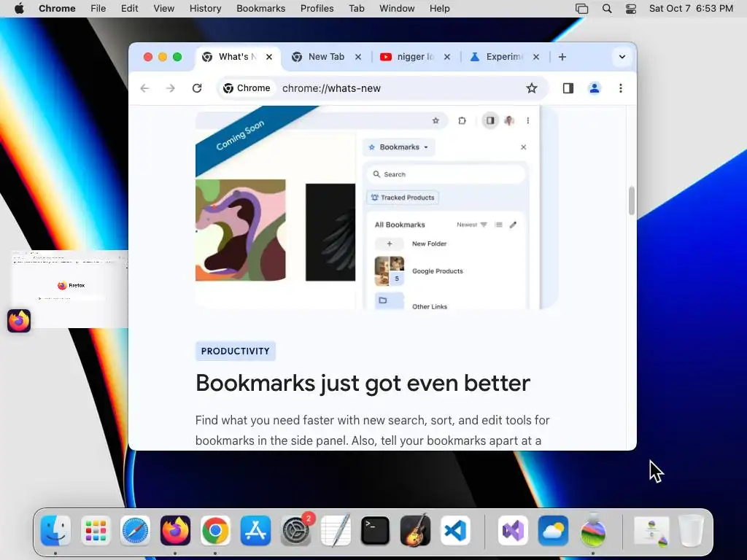Image resolution: width=747 pixels, height=560 pixels.
Task: Click the macOS installer icon in Dock
Action: pyautogui.click(x=593, y=531)
